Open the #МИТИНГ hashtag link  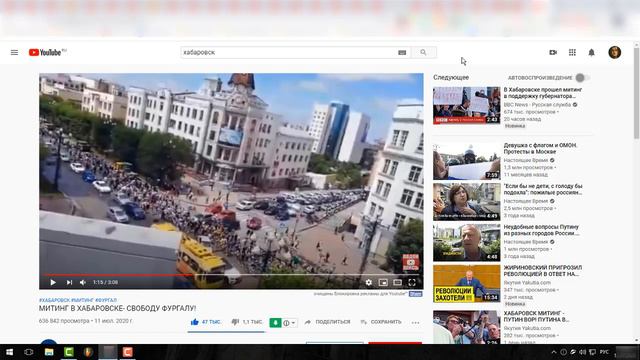coord(82,300)
